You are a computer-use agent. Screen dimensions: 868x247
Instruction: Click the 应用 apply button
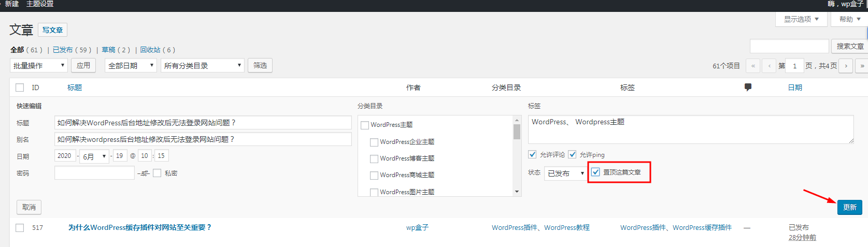click(83, 65)
